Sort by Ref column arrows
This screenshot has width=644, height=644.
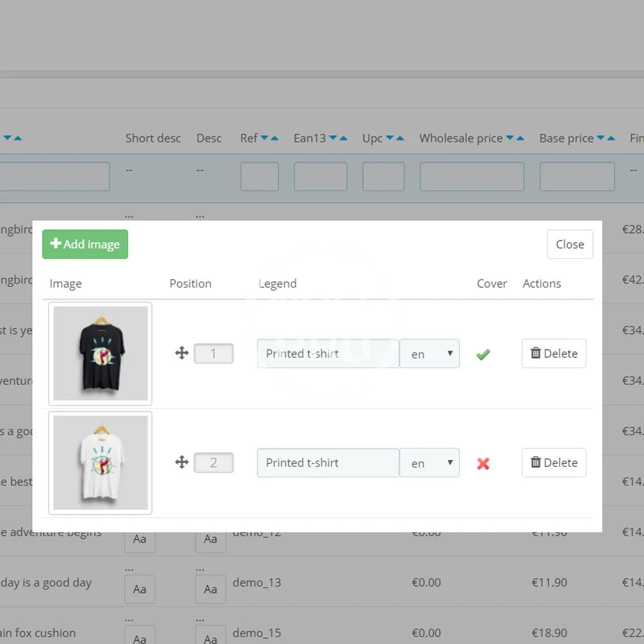click(x=269, y=138)
